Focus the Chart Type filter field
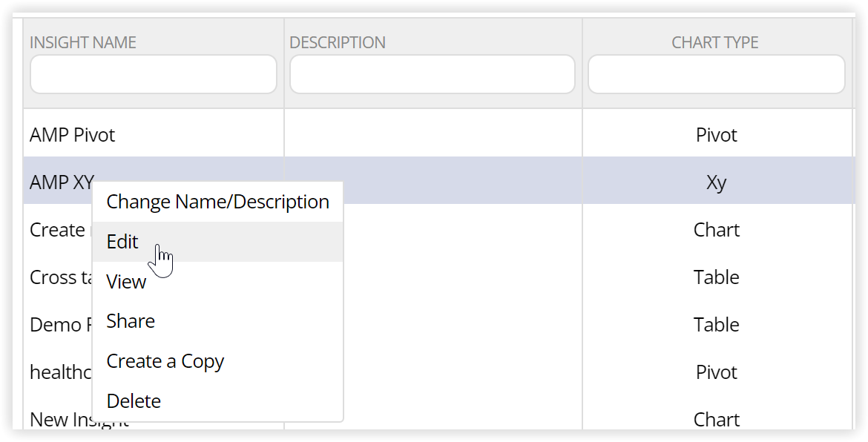The height and width of the screenshot is (442, 868). pyautogui.click(x=716, y=75)
